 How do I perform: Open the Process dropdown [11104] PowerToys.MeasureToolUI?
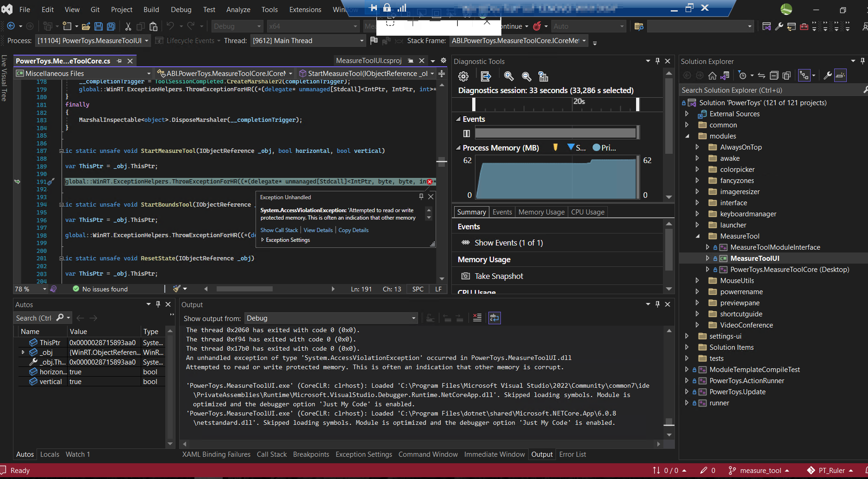[94, 41]
